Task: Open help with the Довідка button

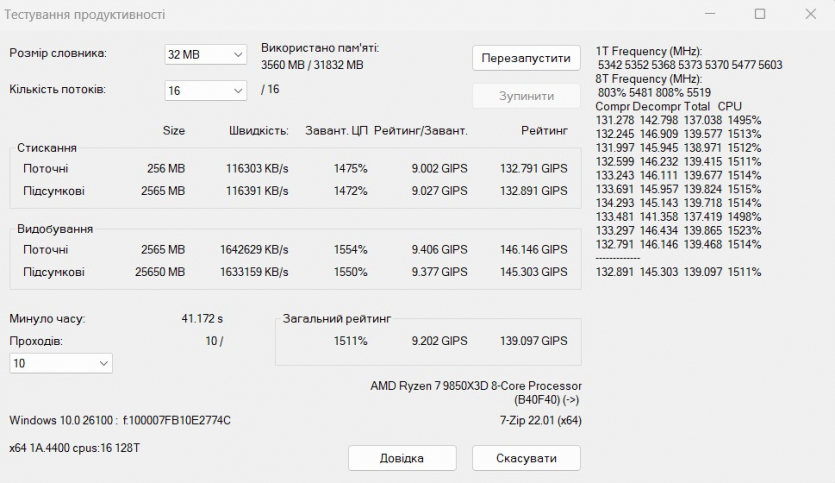Action: click(401, 458)
